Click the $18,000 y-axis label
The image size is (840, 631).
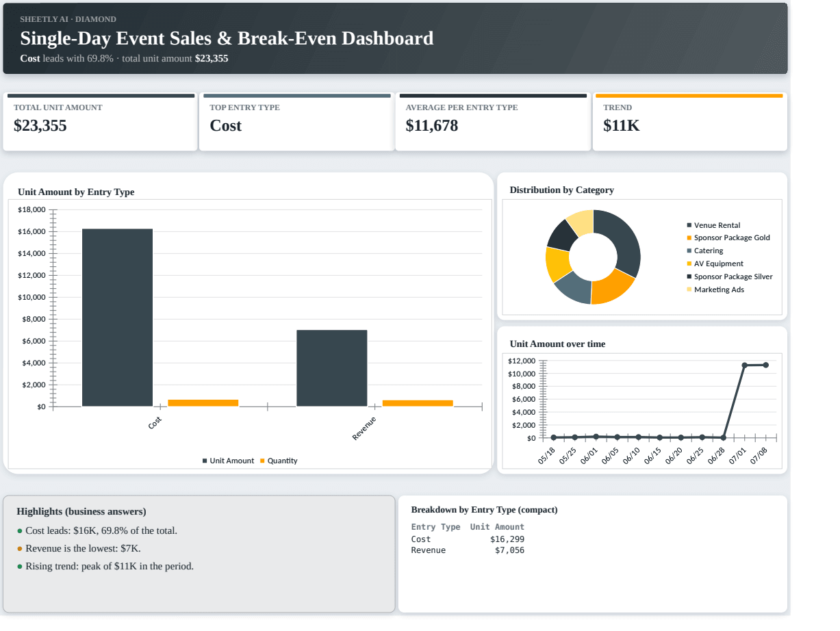click(x=31, y=209)
